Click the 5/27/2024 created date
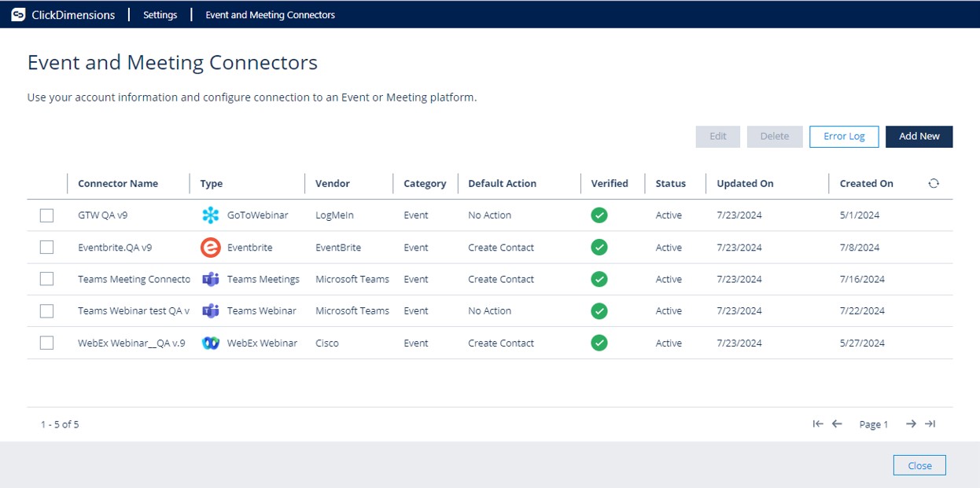This screenshot has width=980, height=488. click(x=862, y=343)
